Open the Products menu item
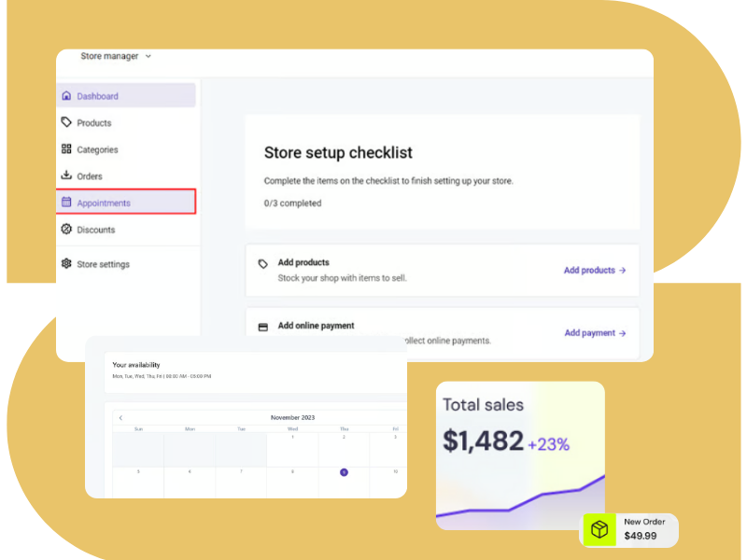747x560 pixels. point(93,123)
